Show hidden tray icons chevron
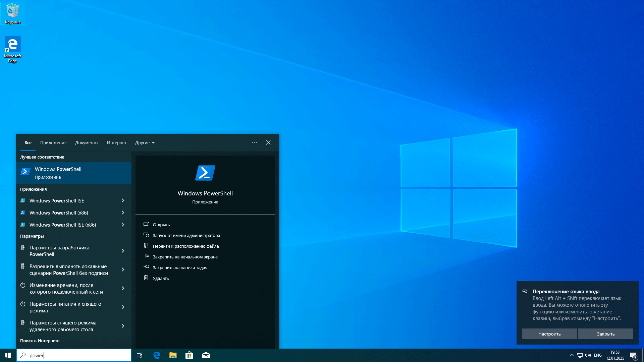 572,355
